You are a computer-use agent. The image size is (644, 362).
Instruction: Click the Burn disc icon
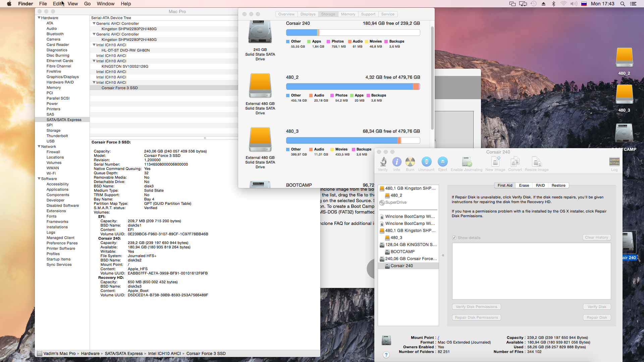point(410,162)
